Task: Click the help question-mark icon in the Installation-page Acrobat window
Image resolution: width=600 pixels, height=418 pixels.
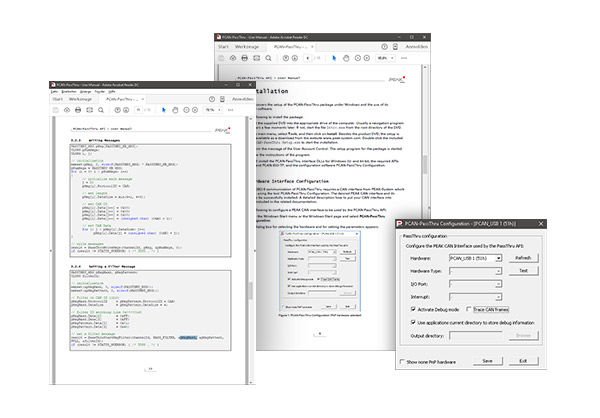Action: click(384, 47)
